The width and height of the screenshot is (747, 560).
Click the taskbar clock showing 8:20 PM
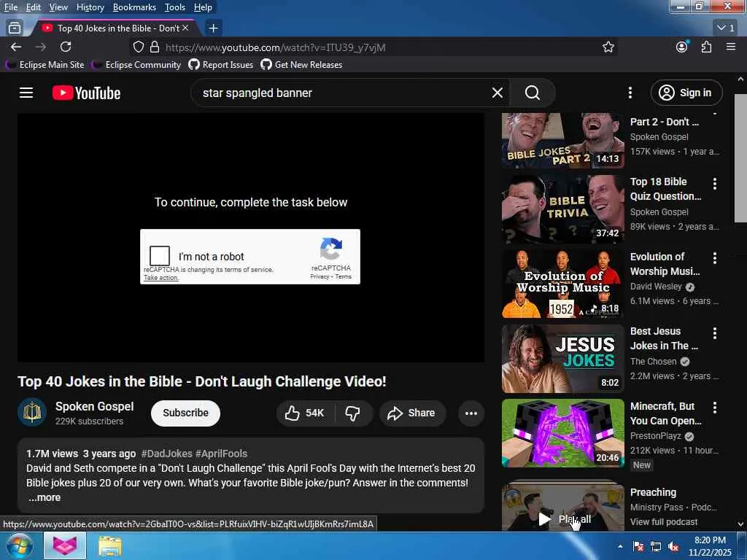[710, 546]
